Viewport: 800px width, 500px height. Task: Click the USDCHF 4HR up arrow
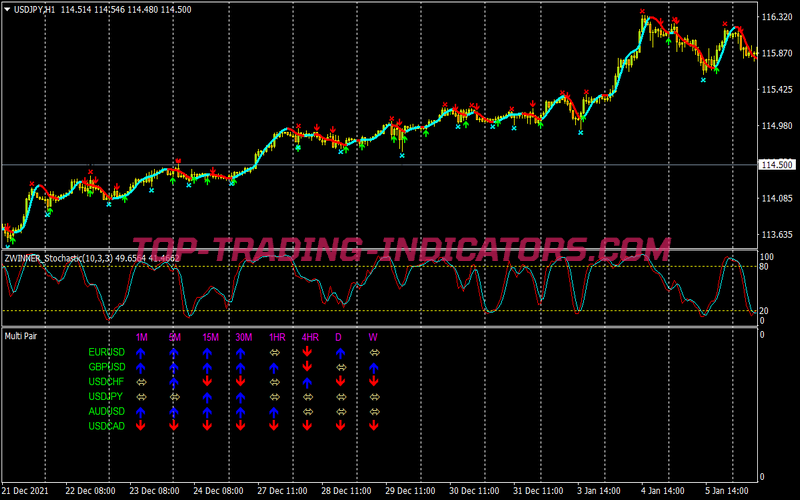tap(307, 382)
